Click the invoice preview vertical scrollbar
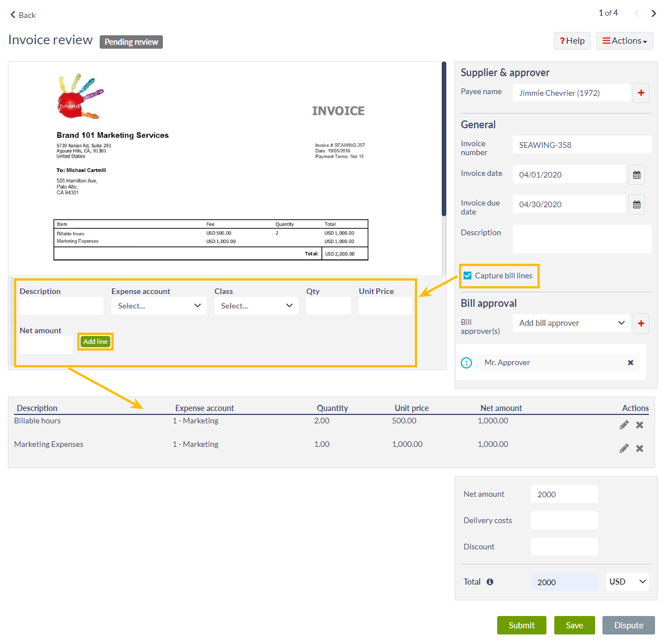The image size is (664, 644). coord(444,139)
